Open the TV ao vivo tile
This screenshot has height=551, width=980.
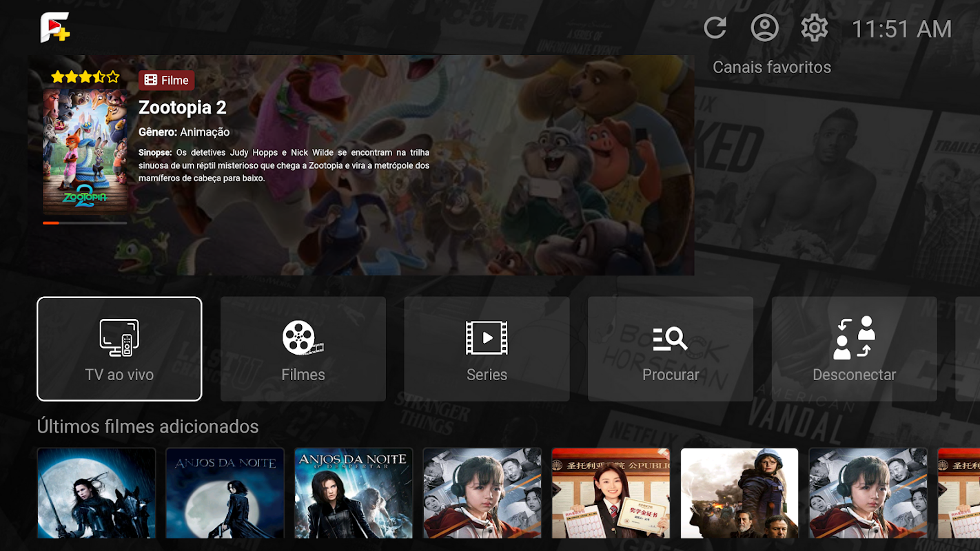point(119,349)
